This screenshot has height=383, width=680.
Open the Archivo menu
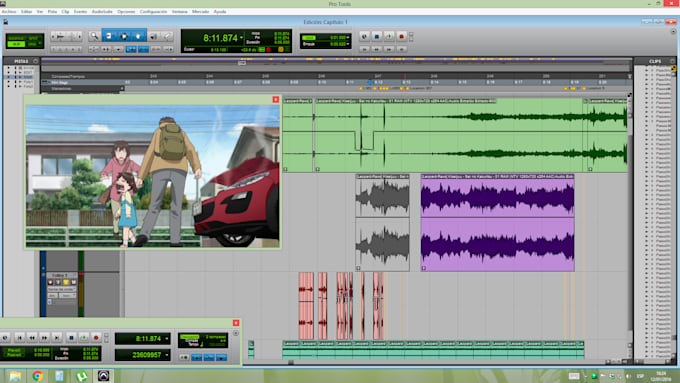click(x=9, y=12)
